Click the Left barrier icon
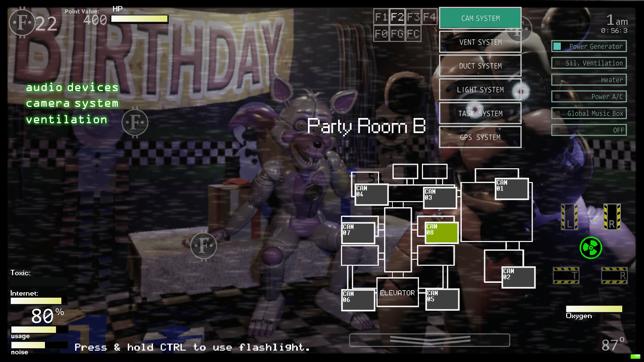This screenshot has height=362, width=644. point(569,218)
